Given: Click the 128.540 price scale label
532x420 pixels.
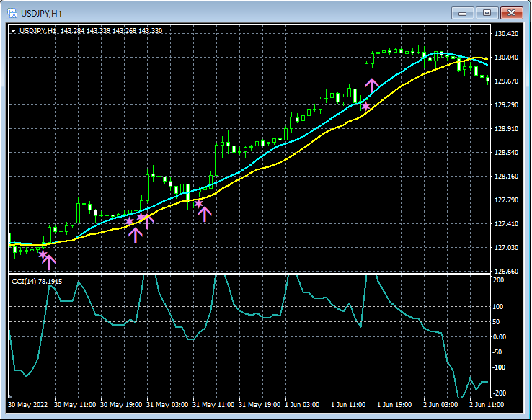Looking at the screenshot, I should [x=507, y=153].
